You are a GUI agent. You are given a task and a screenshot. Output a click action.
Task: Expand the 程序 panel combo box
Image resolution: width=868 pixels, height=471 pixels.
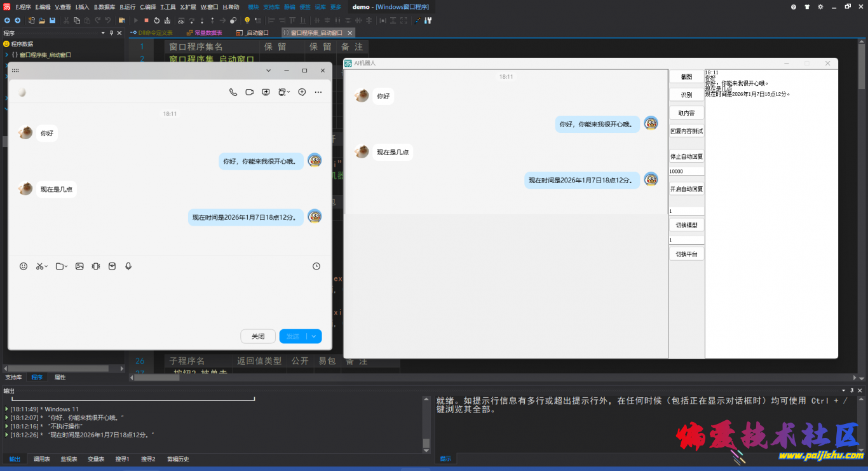(104, 32)
